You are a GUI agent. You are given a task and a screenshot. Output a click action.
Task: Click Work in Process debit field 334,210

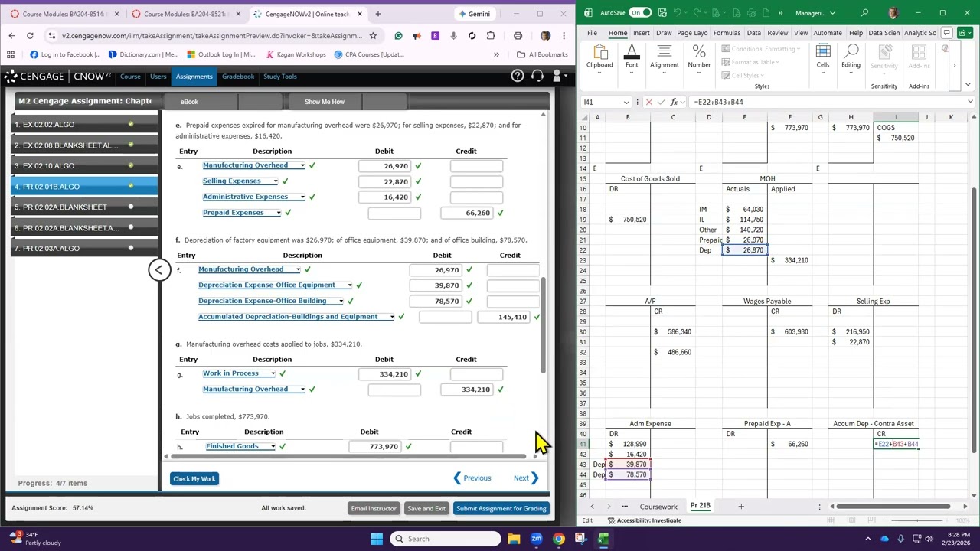click(x=384, y=373)
